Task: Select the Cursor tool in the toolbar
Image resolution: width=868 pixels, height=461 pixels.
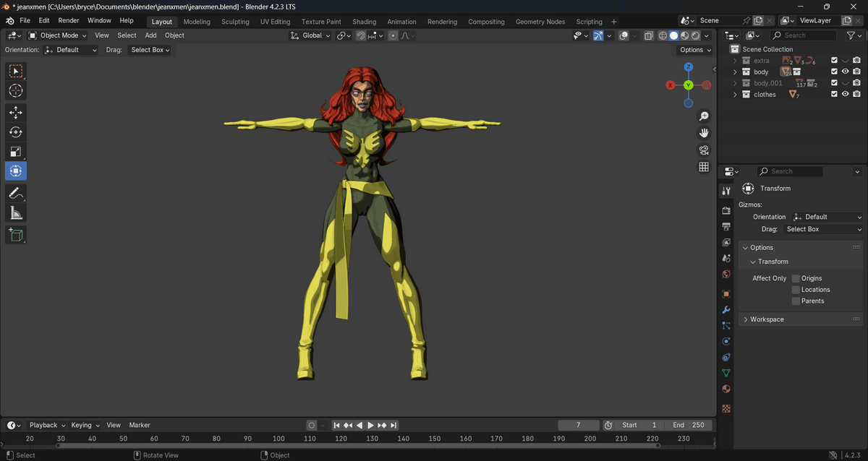Action: (x=16, y=91)
